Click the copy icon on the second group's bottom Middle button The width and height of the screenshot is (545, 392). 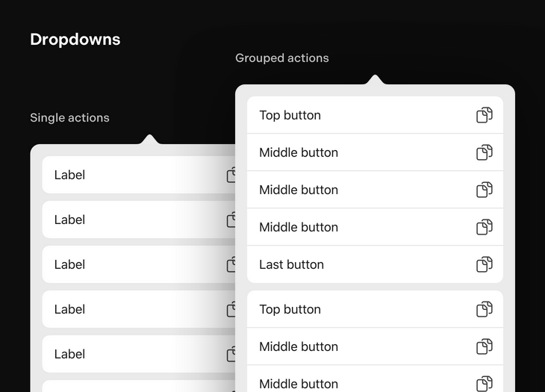(484, 383)
